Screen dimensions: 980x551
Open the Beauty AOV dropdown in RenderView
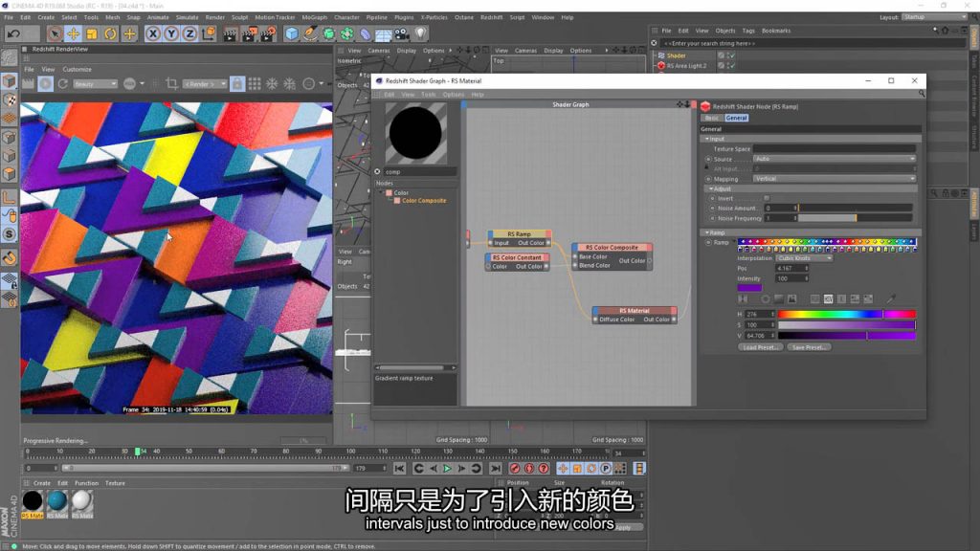(x=95, y=84)
